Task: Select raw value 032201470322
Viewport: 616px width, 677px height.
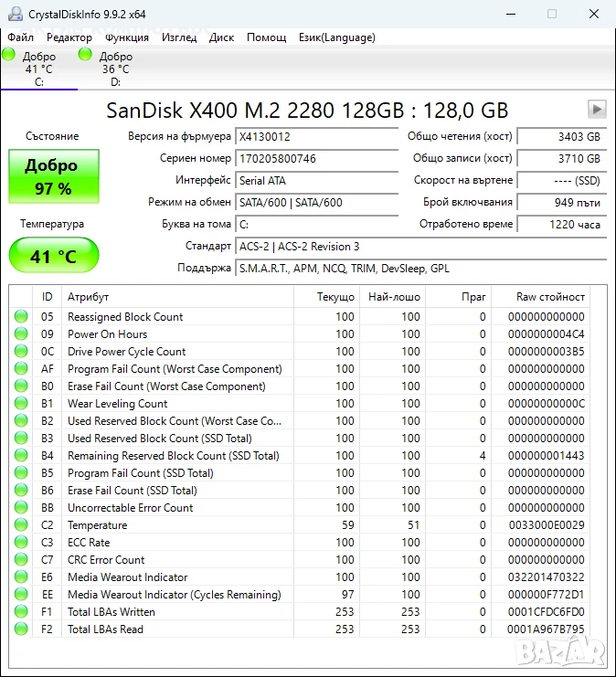Action: pyautogui.click(x=546, y=577)
